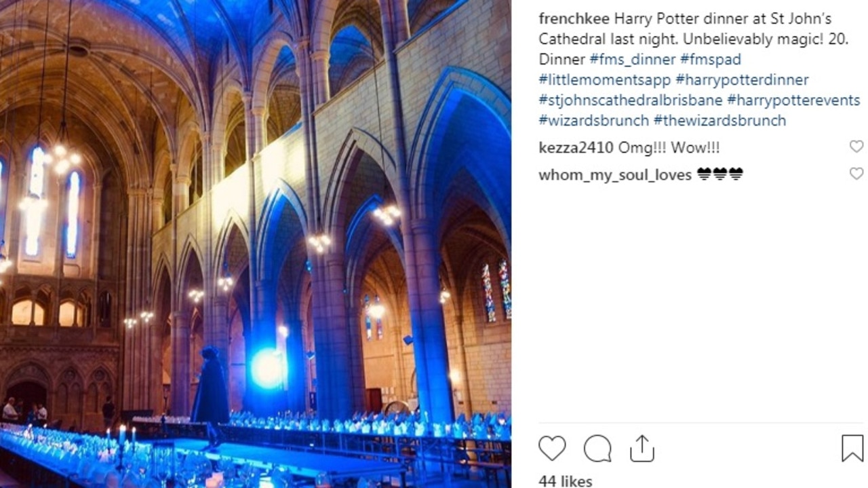Share the post using the upload arrow icon

point(642,449)
